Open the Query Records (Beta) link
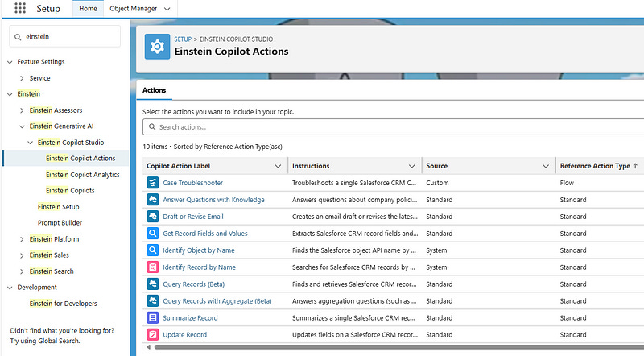Image resolution: width=644 pixels, height=356 pixels. pos(194,284)
